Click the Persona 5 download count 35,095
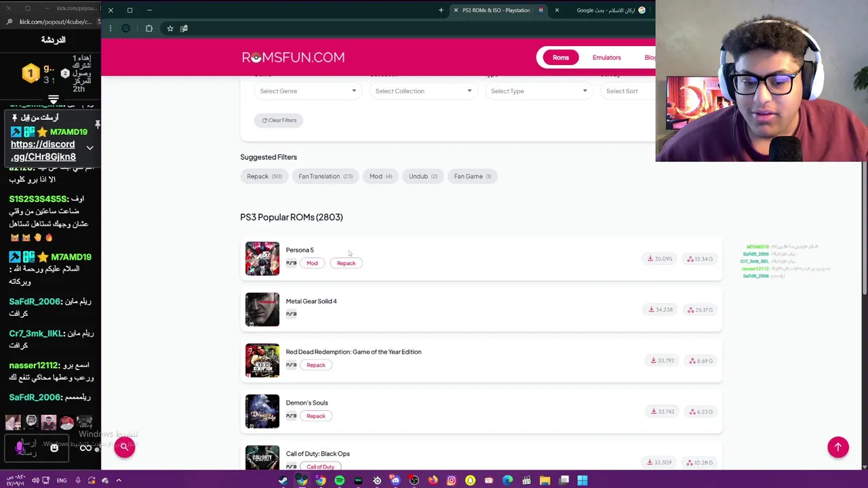 pos(660,259)
